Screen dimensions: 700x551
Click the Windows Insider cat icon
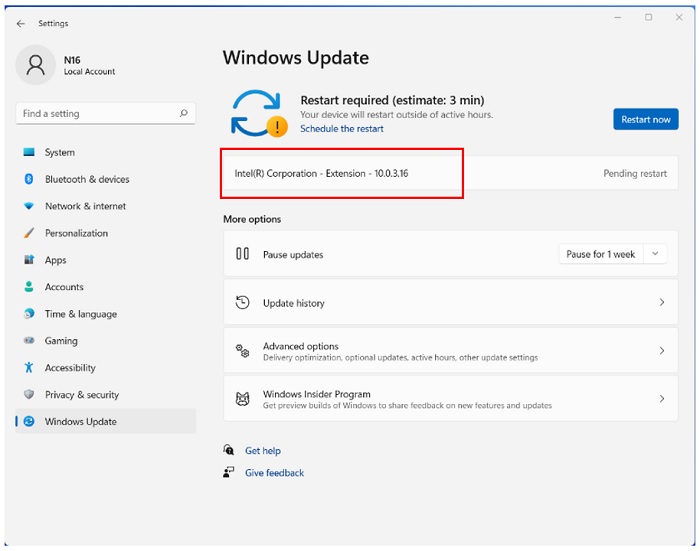tap(242, 399)
